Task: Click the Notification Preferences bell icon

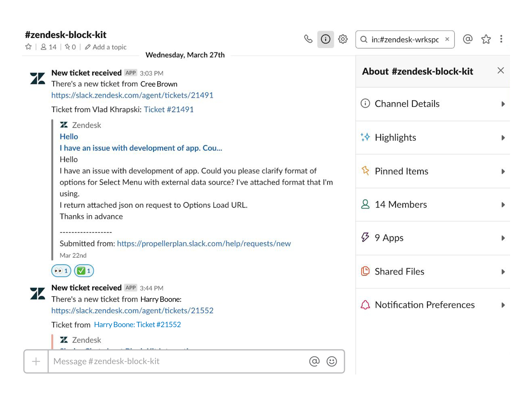Action: [365, 305]
